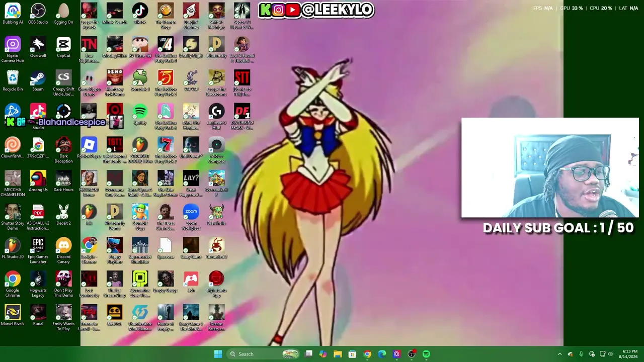Select the Supermarket Simulator desktop icon
The width and height of the screenshot is (644, 362).
coord(140,251)
